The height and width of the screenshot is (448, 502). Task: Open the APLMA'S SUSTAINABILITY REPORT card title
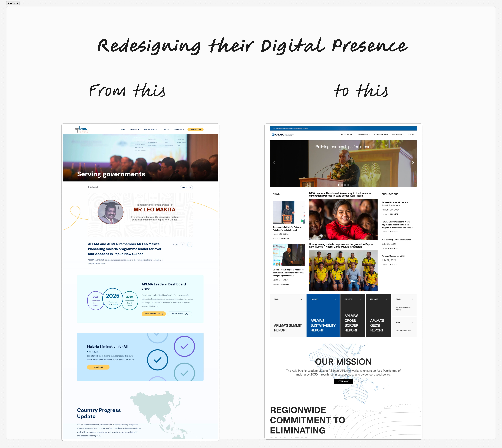(x=323, y=325)
